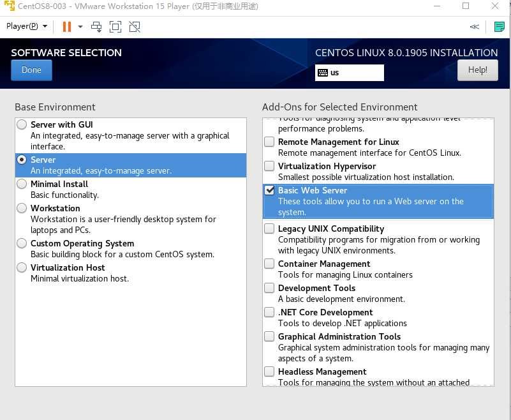Click the Help! button

click(x=477, y=70)
